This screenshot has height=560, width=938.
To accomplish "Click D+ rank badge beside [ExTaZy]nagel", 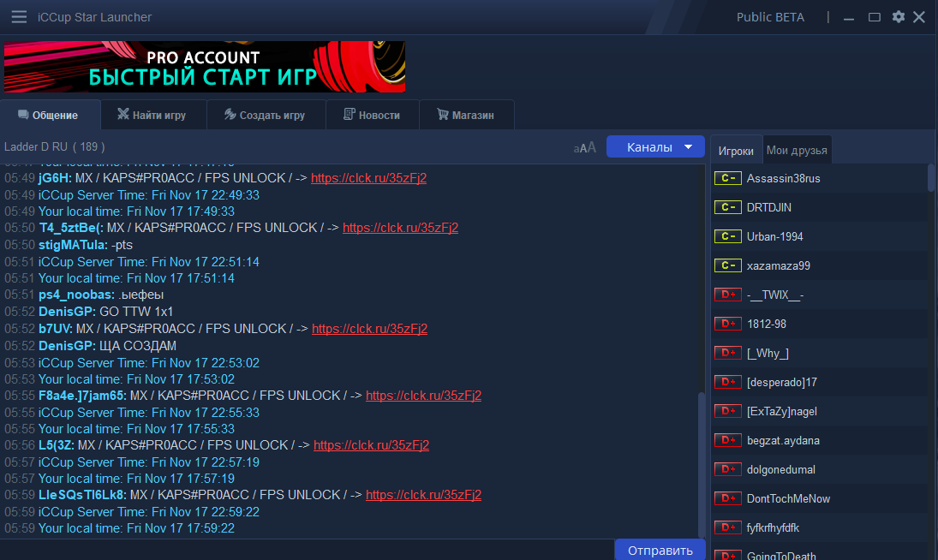I will tap(727, 411).
